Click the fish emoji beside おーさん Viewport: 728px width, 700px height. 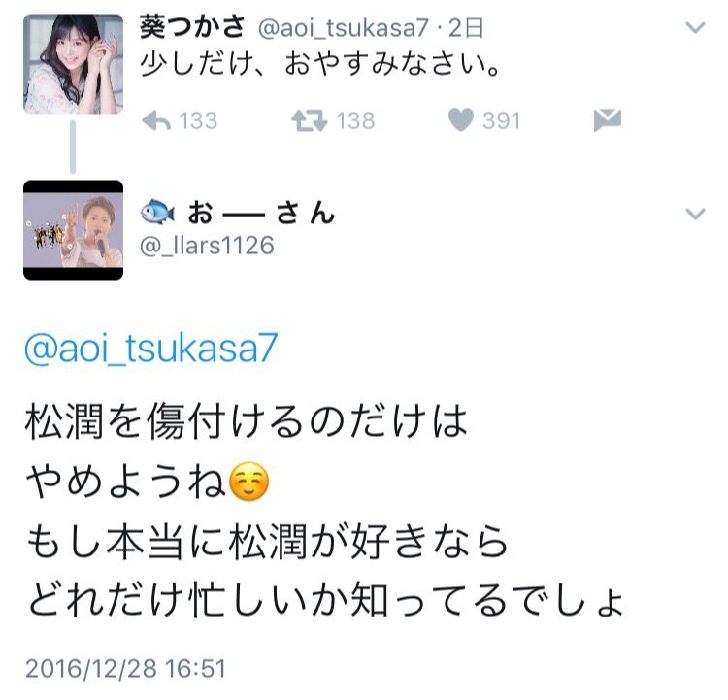158,213
